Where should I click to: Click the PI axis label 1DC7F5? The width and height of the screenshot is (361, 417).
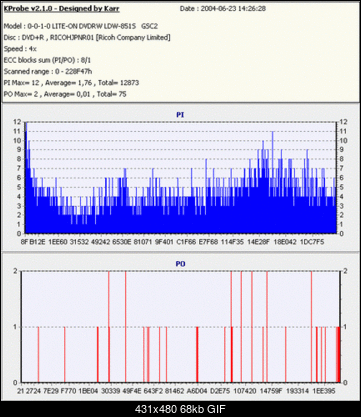pos(312,242)
